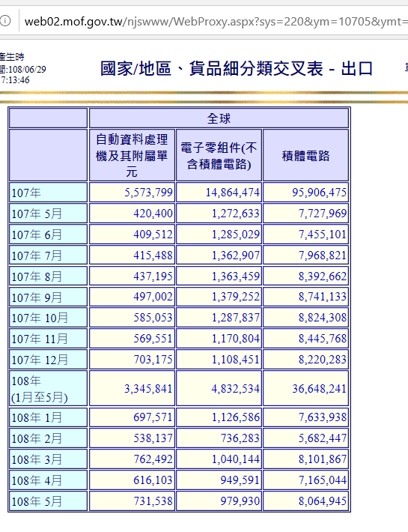Select the value 8,392,662
The height and width of the screenshot is (532, 408).
tap(322, 276)
